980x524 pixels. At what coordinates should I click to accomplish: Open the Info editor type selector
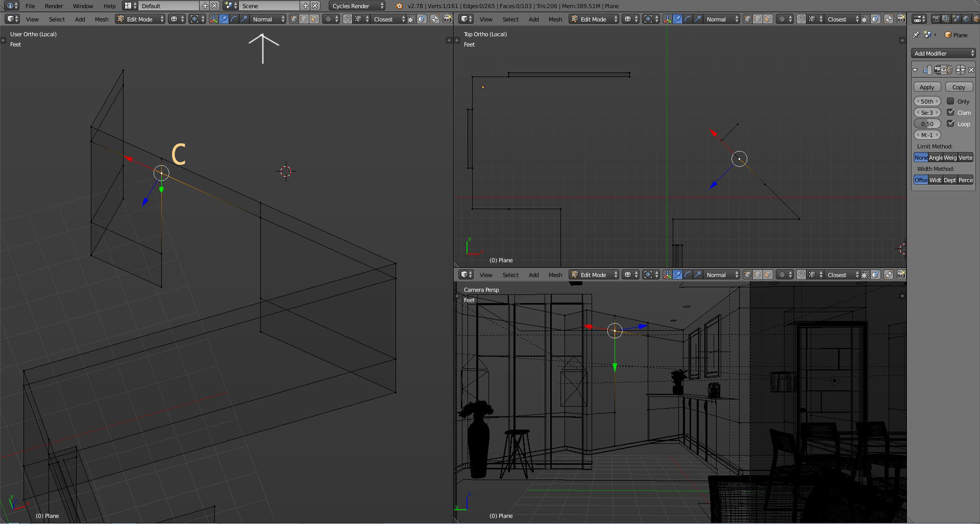(x=12, y=6)
